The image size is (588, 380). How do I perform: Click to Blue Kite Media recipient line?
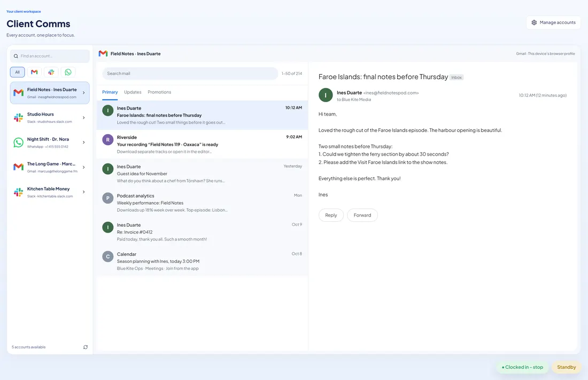354,100
